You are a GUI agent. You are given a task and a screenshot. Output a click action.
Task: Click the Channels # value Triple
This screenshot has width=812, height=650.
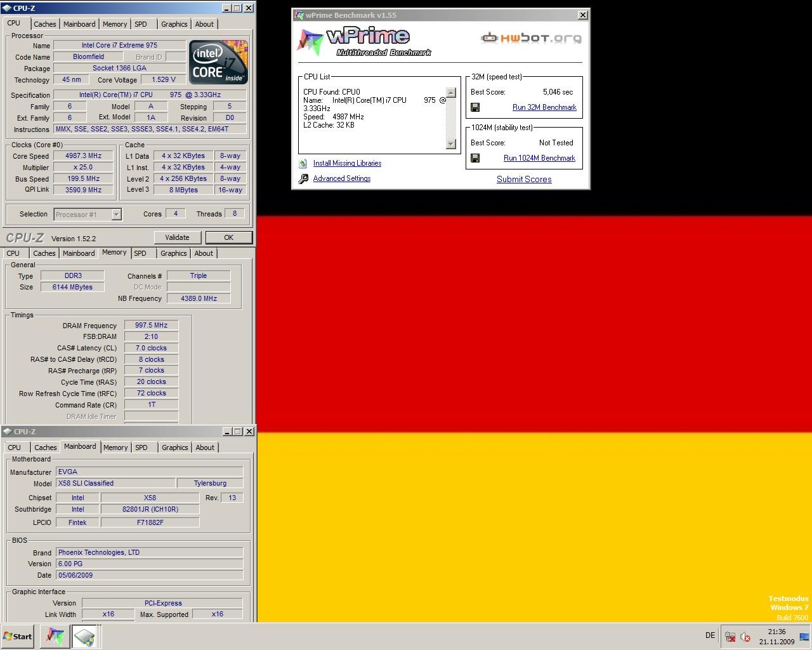(199, 275)
